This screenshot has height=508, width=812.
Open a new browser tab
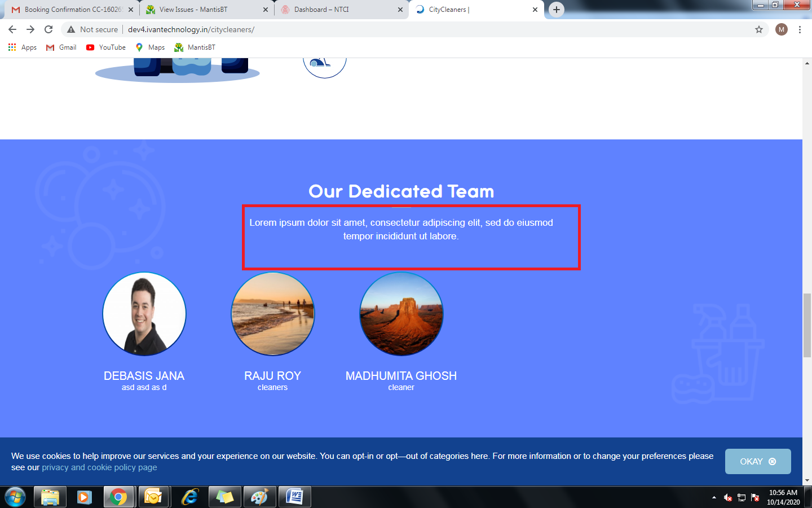(x=557, y=10)
